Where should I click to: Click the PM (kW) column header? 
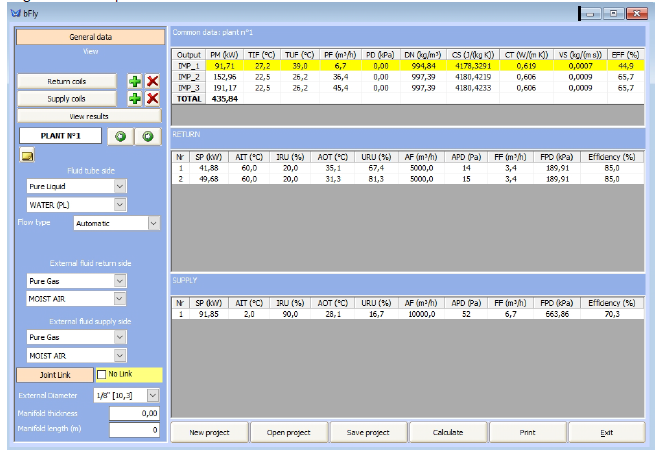coord(224,55)
